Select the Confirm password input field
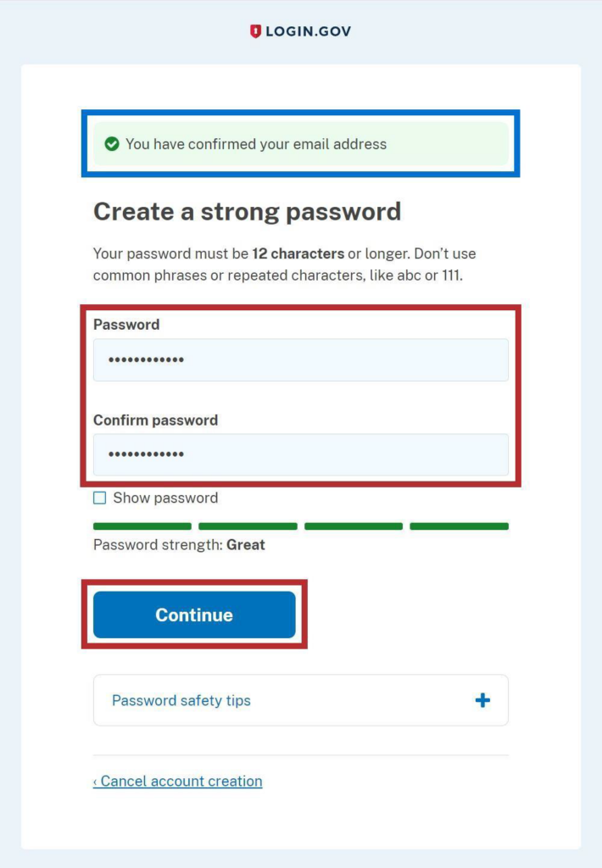This screenshot has height=868, width=602. click(300, 455)
